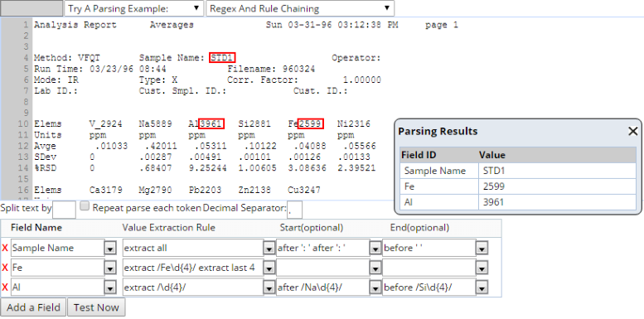Open Fe extraction rule dropdown arrow

click(x=269, y=268)
